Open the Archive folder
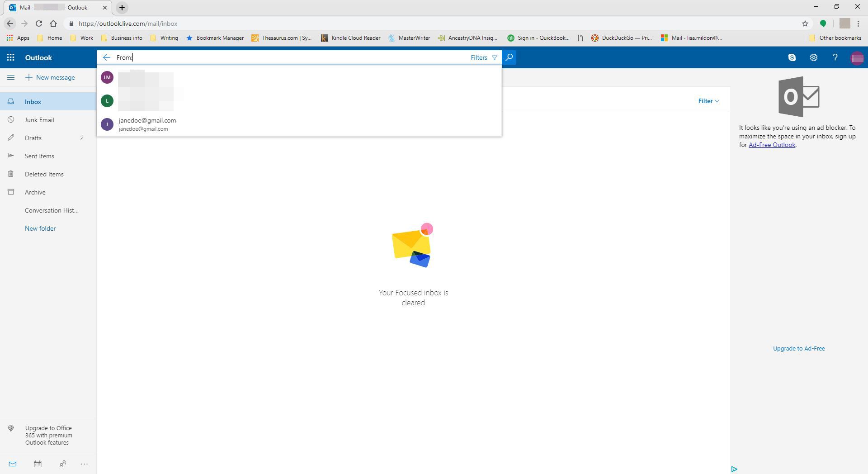Image resolution: width=868 pixels, height=474 pixels. point(48,192)
